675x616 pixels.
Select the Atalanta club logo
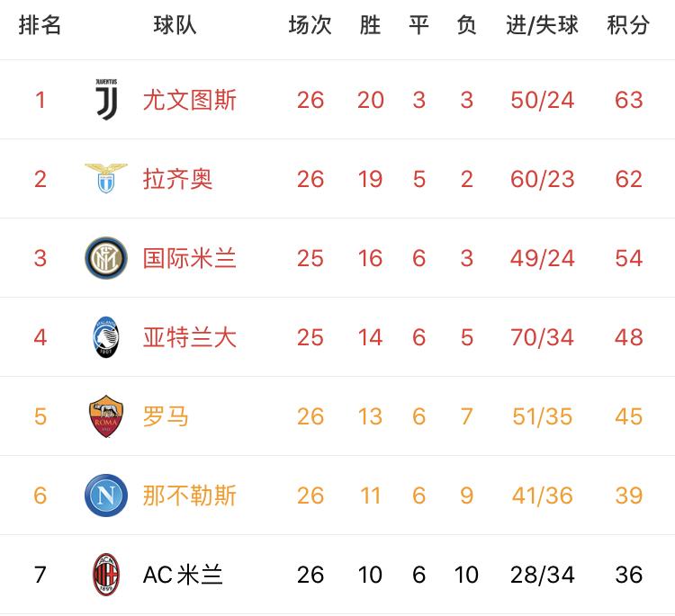tap(106, 337)
